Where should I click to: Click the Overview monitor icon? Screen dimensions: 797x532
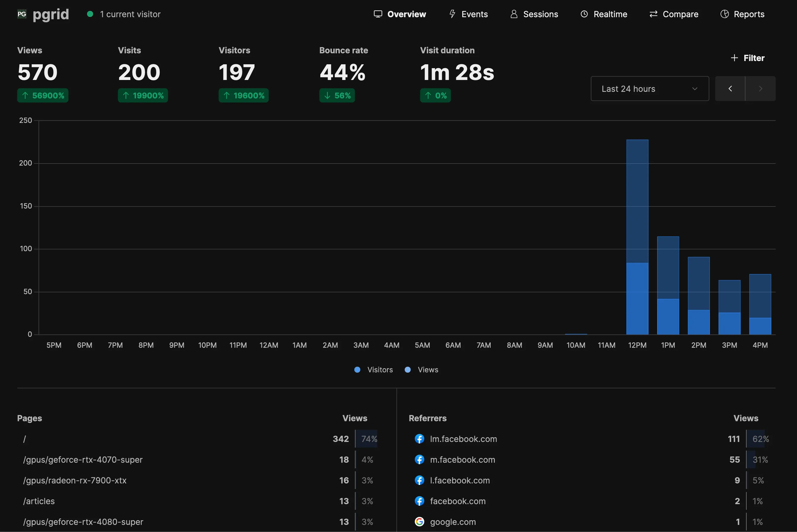378,14
